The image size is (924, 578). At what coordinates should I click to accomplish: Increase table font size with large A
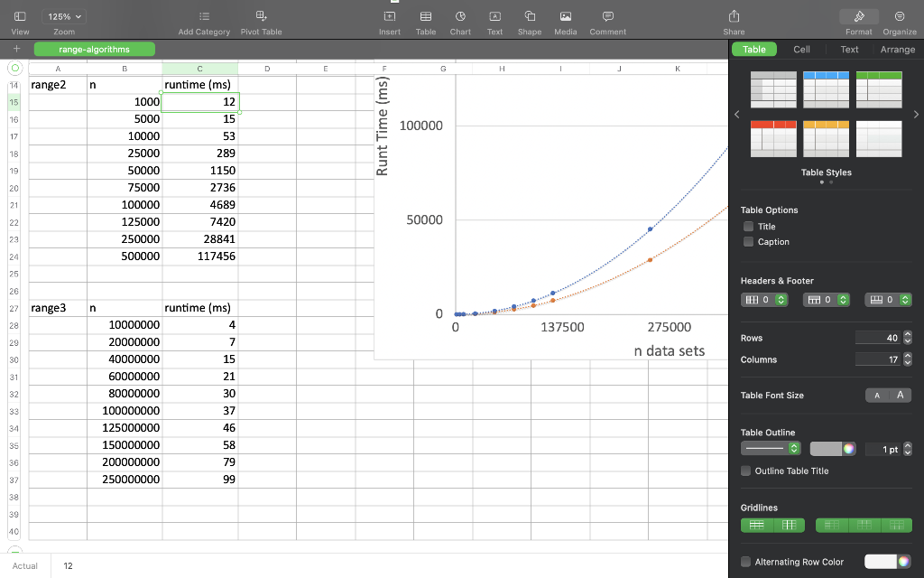pyautogui.click(x=900, y=396)
